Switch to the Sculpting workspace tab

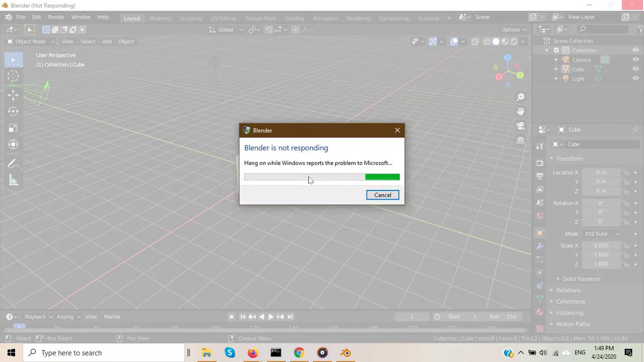click(x=191, y=18)
